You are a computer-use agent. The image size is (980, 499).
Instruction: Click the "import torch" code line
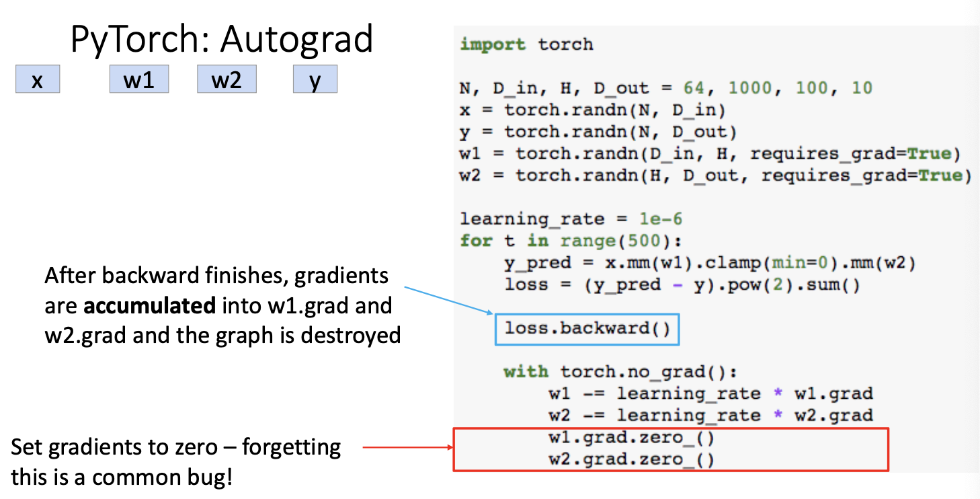(x=526, y=45)
